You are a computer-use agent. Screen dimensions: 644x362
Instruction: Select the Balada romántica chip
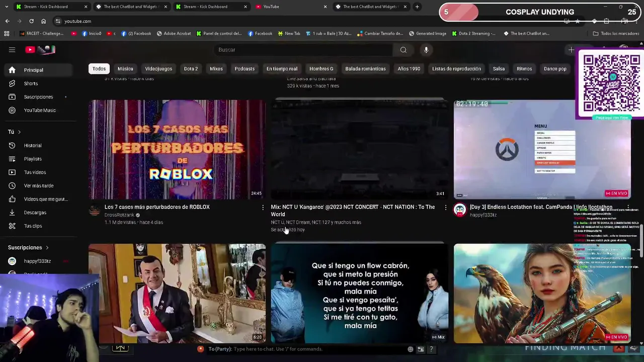tap(366, 69)
